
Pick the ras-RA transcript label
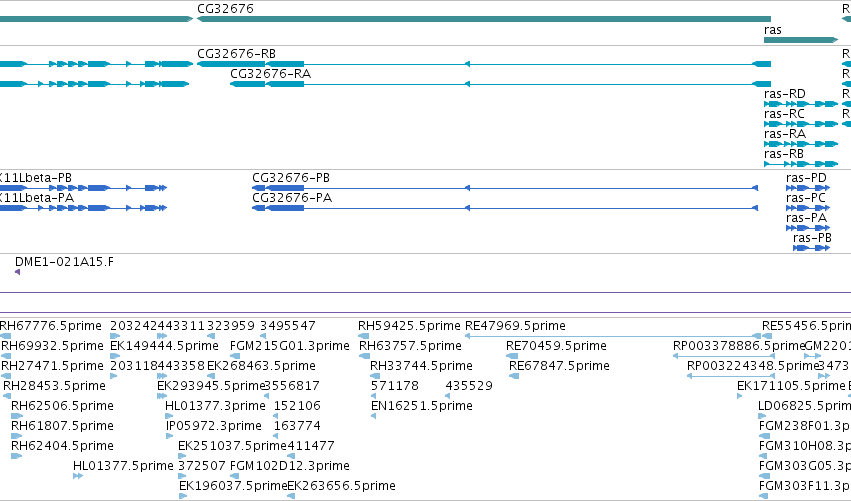[785, 134]
